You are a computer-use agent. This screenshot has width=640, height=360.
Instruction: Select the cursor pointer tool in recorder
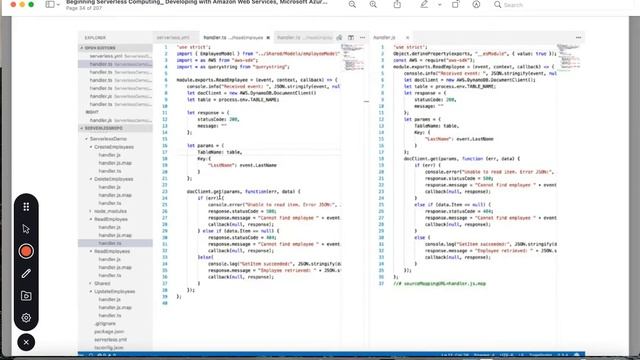pos(26,229)
